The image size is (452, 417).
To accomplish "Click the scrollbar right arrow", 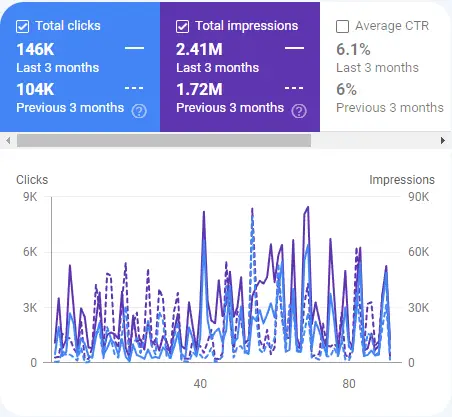I will tap(443, 140).
